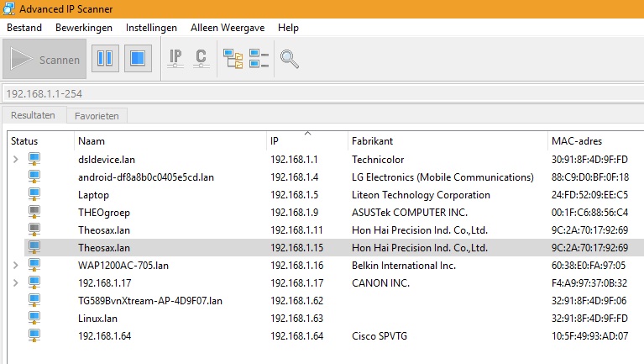This screenshot has width=644, height=364.
Task: Select the Laptop entry
Action: tap(93, 195)
